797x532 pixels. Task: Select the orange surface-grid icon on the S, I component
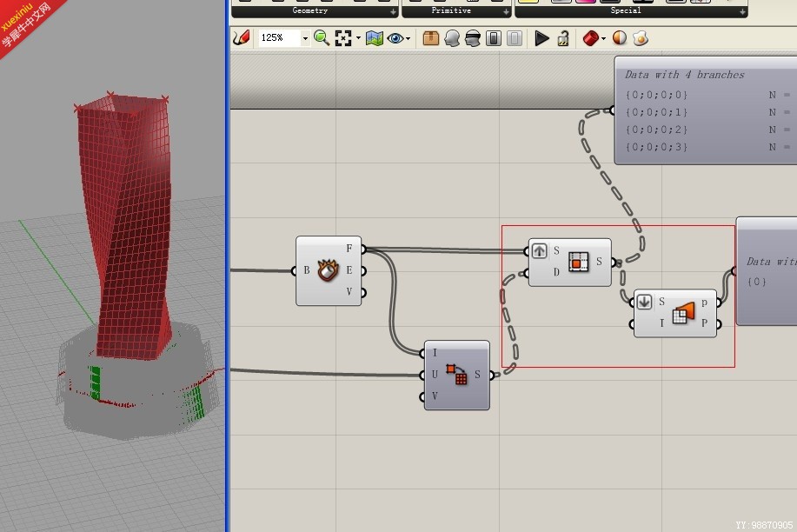[x=683, y=313]
